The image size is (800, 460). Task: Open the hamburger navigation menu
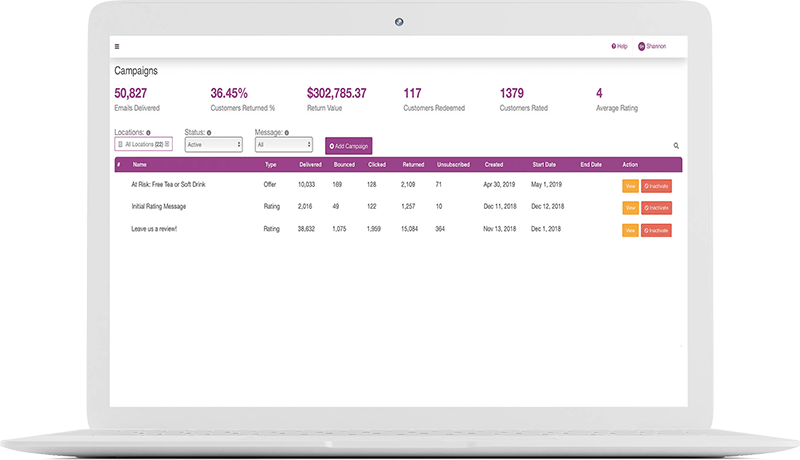coord(117,46)
